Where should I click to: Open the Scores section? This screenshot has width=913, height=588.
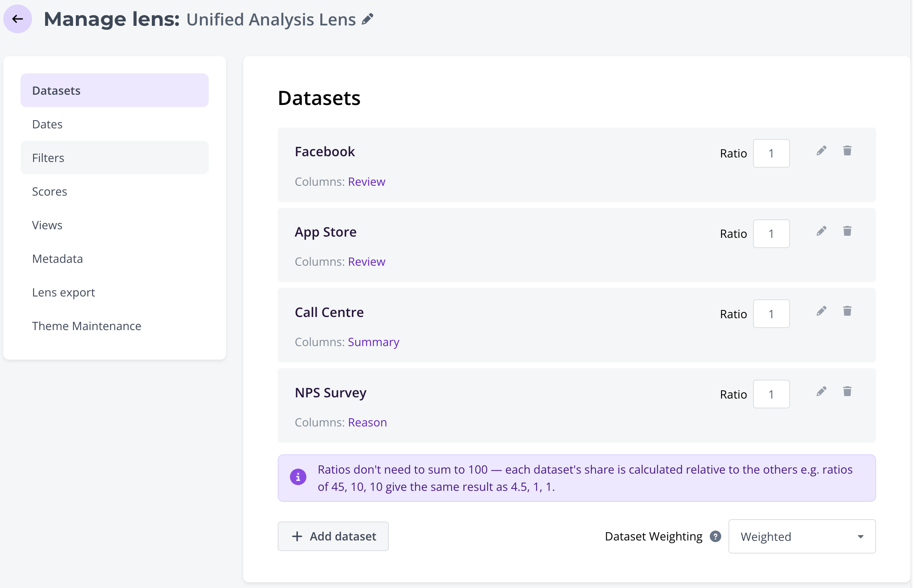[x=114, y=191]
